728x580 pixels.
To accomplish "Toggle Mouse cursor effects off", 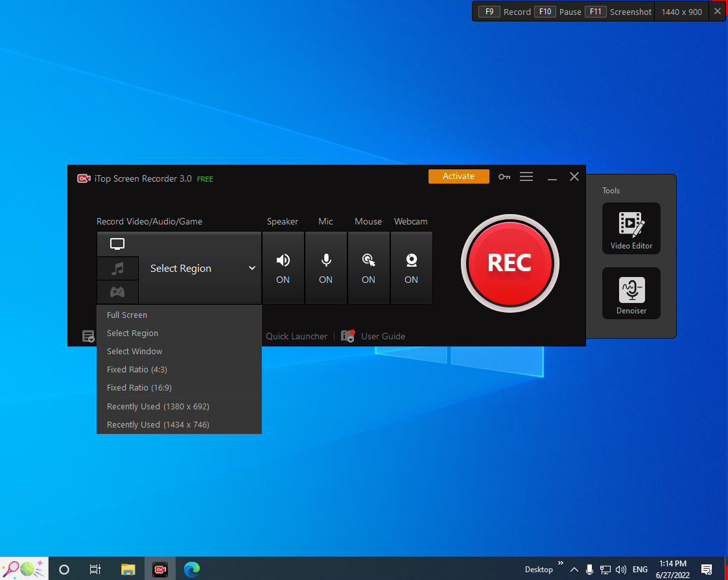I will click(x=368, y=268).
